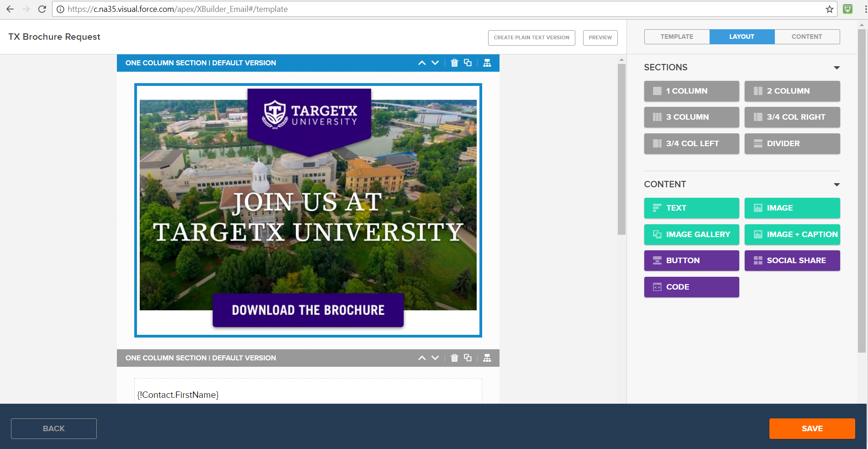Switch to the TEMPLATE tab
Screen dimensions: 868x449
(x=677, y=37)
